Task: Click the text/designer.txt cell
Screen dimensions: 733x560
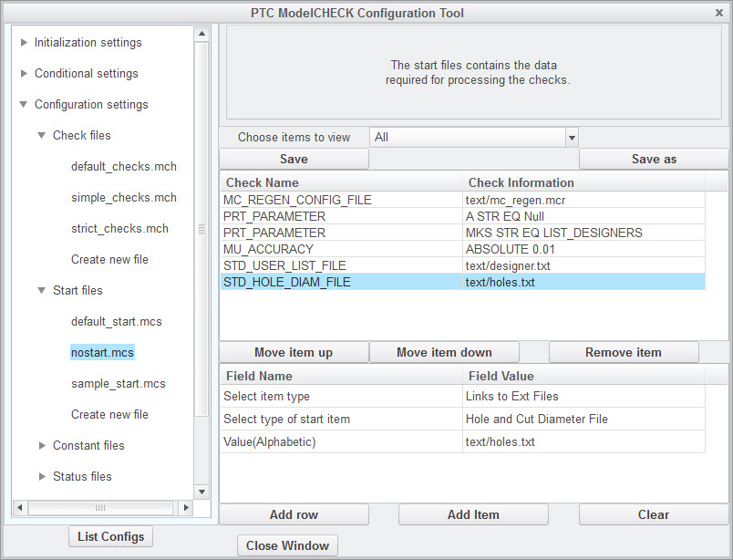Action: click(583, 265)
